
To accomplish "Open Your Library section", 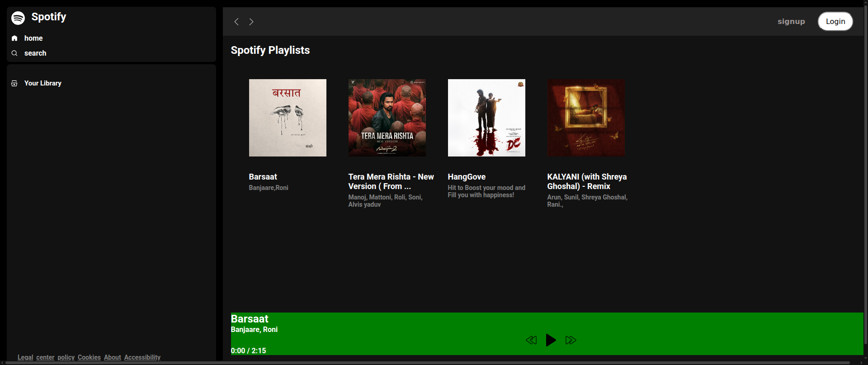I will point(43,83).
